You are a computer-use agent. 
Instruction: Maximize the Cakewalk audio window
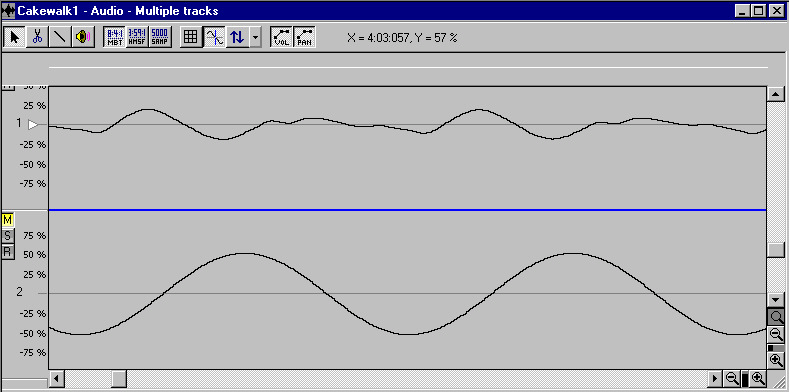tap(759, 11)
